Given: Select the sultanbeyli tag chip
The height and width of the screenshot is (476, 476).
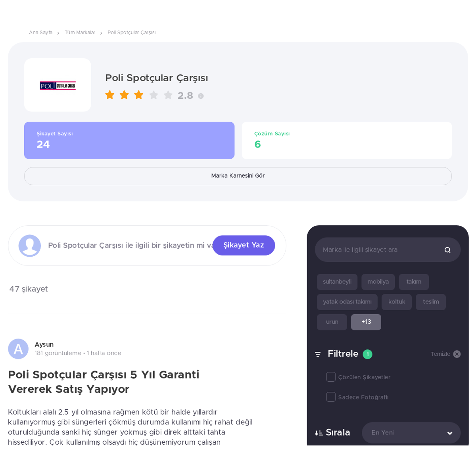Looking at the screenshot, I should click(x=337, y=282).
